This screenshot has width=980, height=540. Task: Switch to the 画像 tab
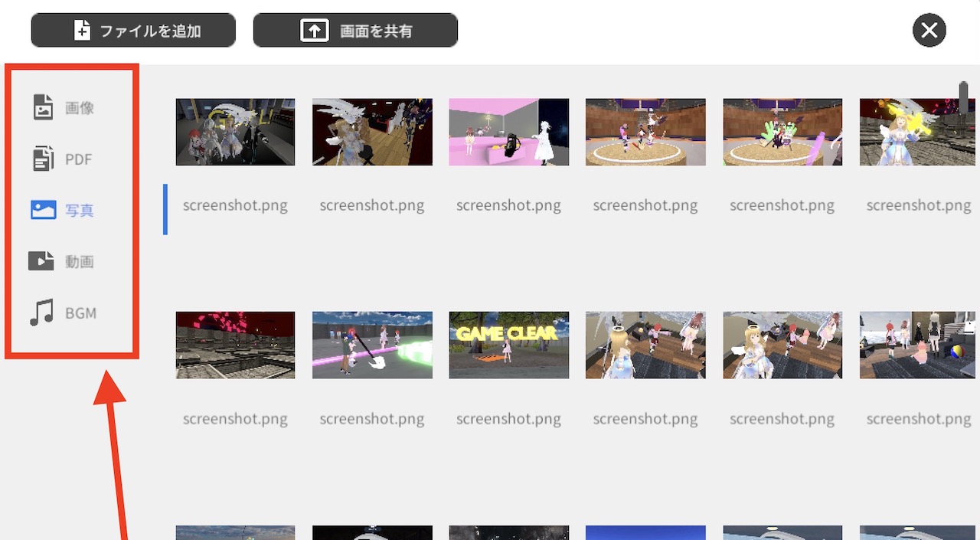point(80,108)
